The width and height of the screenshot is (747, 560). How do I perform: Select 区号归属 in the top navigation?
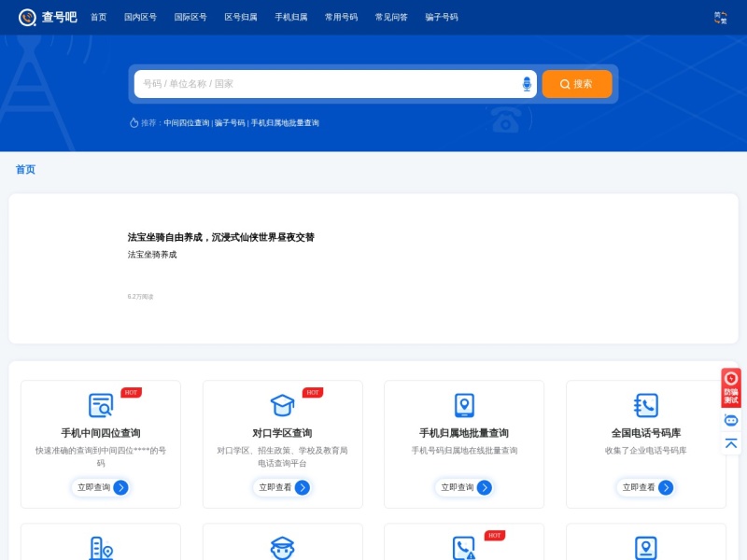tap(241, 17)
